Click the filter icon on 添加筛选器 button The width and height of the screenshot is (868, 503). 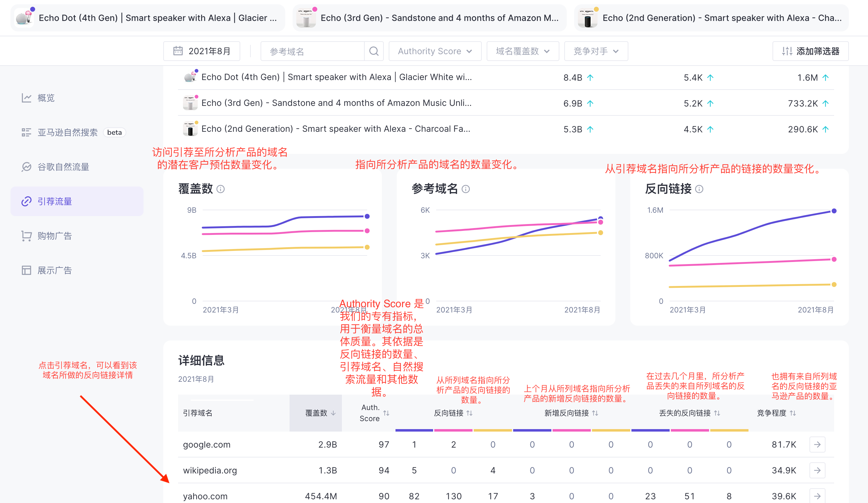[787, 51]
